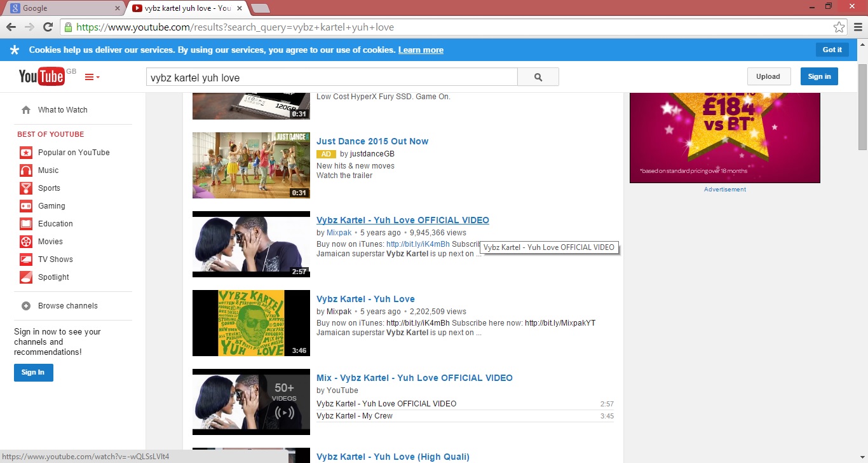Go to the Music category
Image resolution: width=868 pixels, height=463 pixels.
(48, 170)
